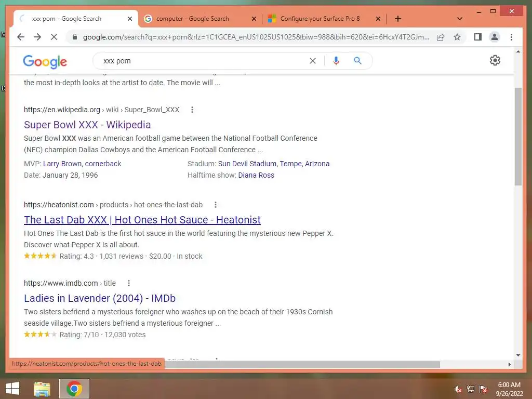Click the scroll-up arrow of the page
Screen dimensions: 532x399
[x=518, y=51]
